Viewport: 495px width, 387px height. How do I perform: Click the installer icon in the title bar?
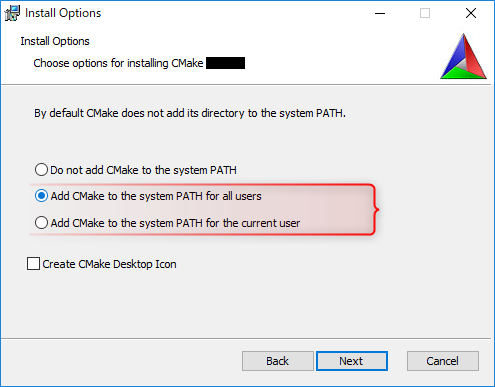pos(12,13)
